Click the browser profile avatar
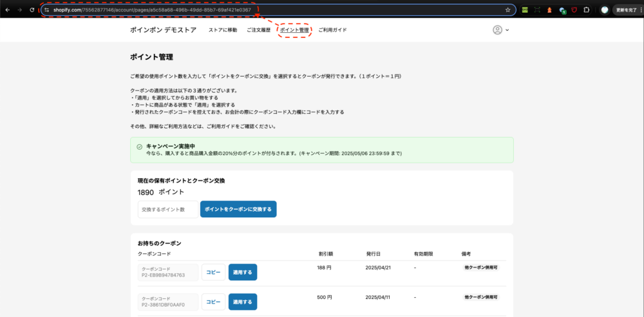Image resolution: width=644 pixels, height=317 pixels. click(605, 10)
